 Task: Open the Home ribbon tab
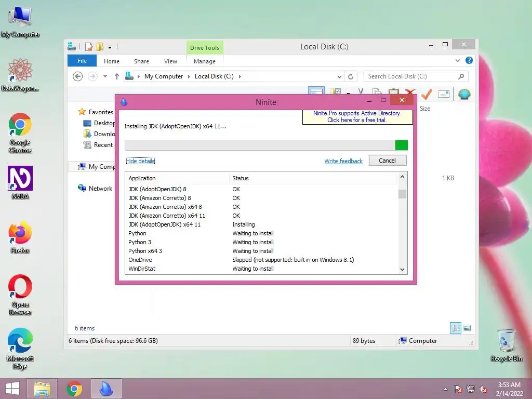tap(112, 61)
